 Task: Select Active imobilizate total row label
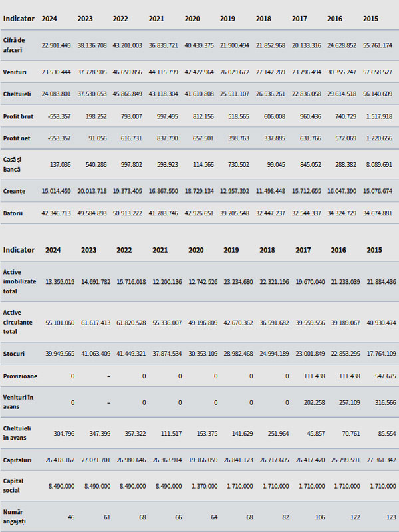pyautogui.click(x=19, y=281)
